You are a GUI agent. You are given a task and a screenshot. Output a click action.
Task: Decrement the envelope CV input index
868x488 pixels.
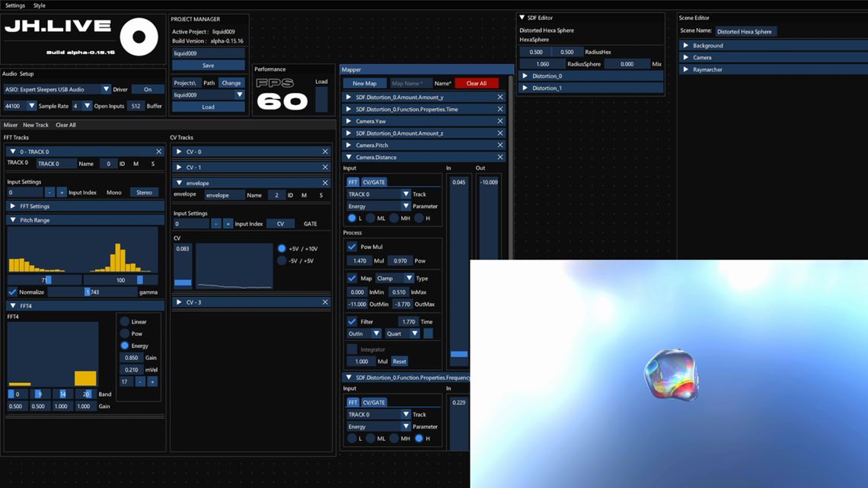pos(216,224)
